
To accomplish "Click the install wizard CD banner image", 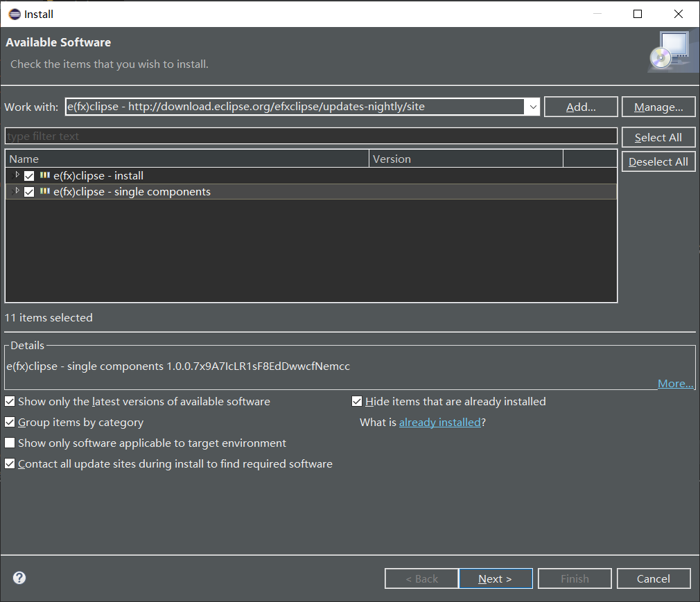I will click(x=673, y=51).
